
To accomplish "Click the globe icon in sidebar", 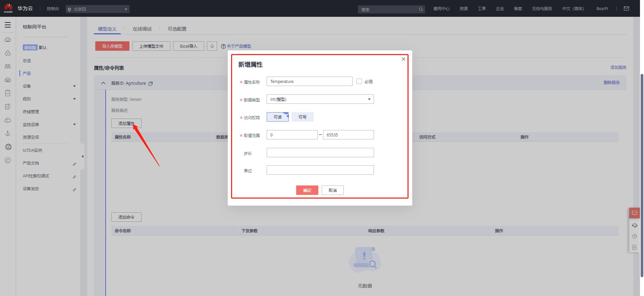I will [8, 147].
